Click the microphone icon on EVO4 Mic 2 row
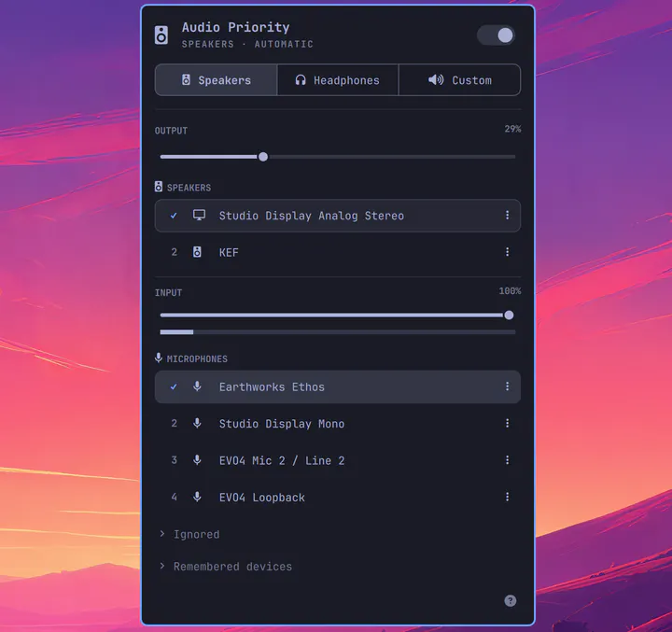 pos(197,460)
